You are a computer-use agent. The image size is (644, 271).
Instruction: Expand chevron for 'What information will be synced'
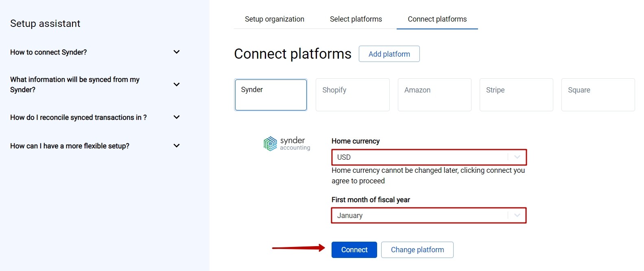tap(177, 84)
